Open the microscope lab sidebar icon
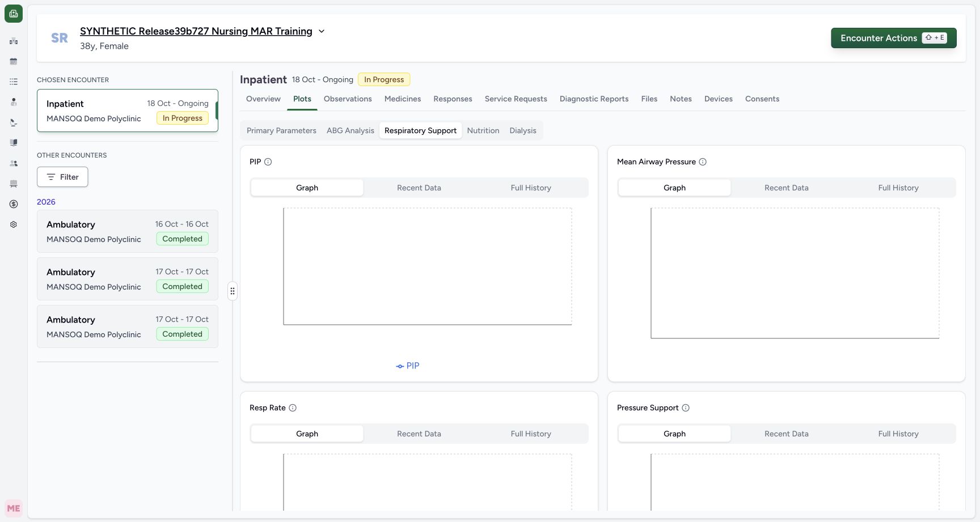980x522 pixels. click(14, 122)
